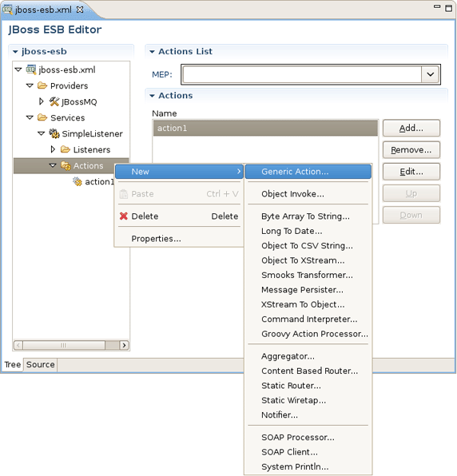Click the jboss-esb.xml file icon in tree

[x=31, y=69]
